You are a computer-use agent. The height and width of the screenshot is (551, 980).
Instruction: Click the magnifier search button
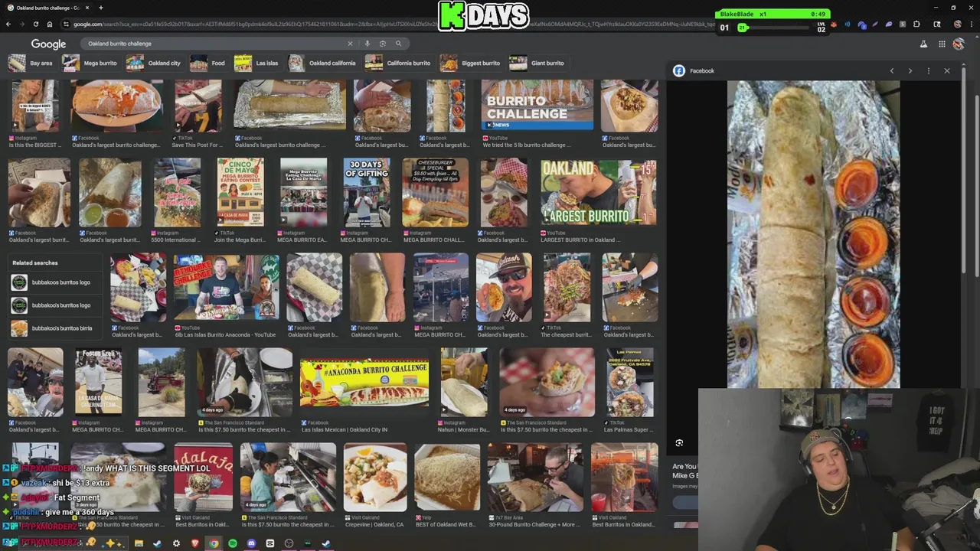click(398, 44)
